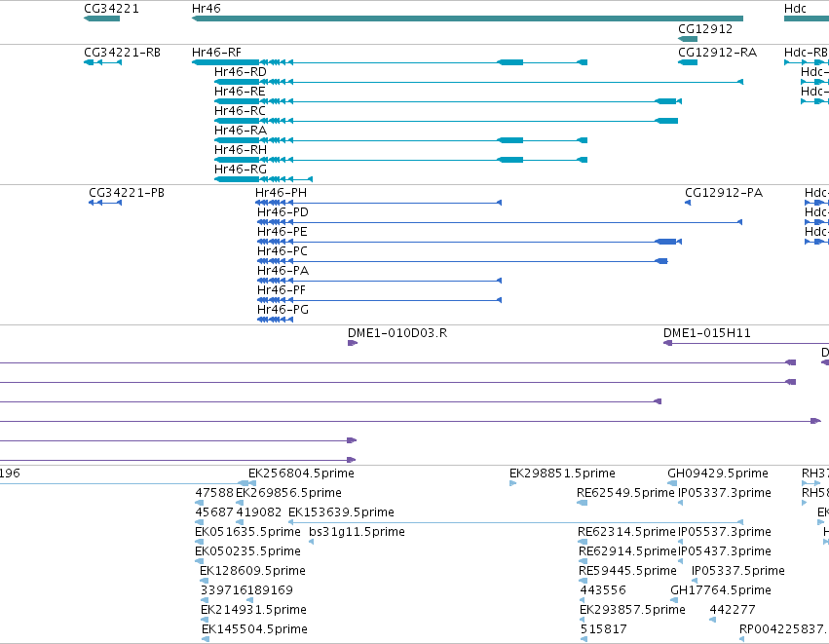
Task: Click the EK145504.5prime EST label
Action: point(255,629)
